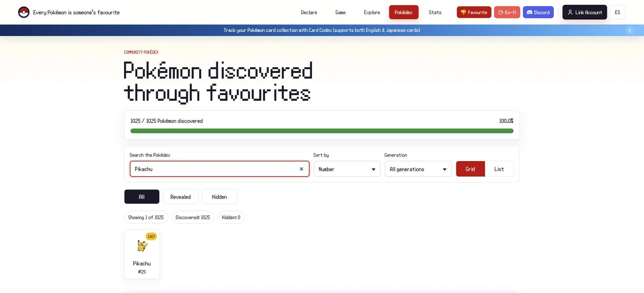Click 'Every Pokémon is someone's favourite' title
Image resolution: width=644 pixels, height=293 pixels.
pyautogui.click(x=76, y=12)
